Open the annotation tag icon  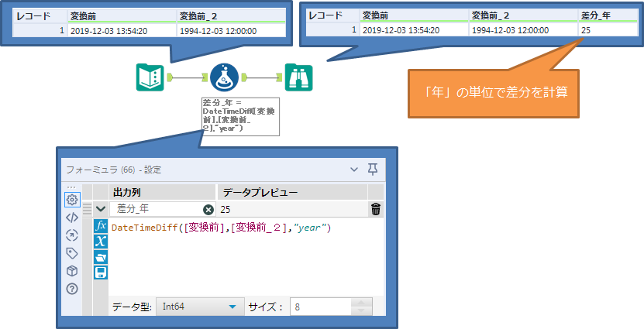72,253
